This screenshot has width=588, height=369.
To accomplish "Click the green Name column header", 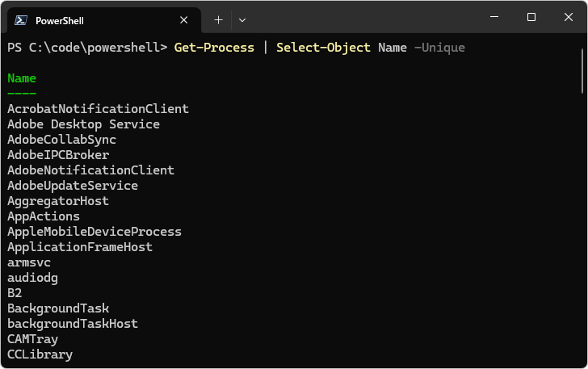I will click(22, 78).
